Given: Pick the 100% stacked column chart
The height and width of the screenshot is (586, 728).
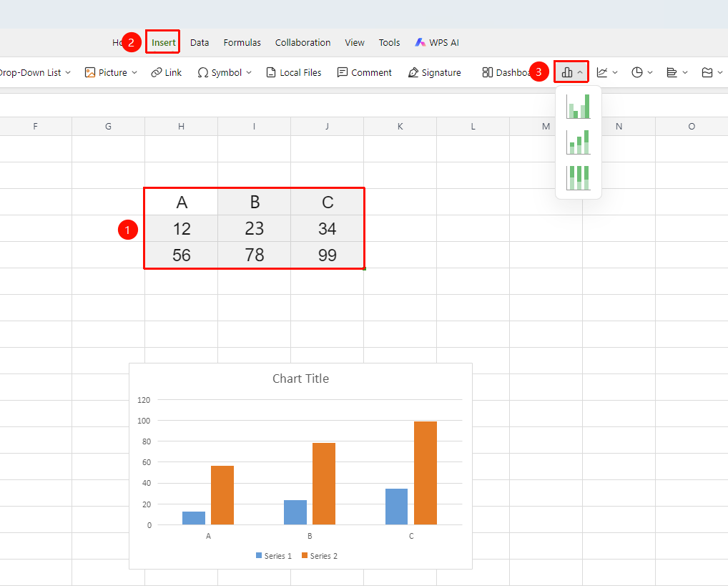Looking at the screenshot, I should [x=578, y=178].
